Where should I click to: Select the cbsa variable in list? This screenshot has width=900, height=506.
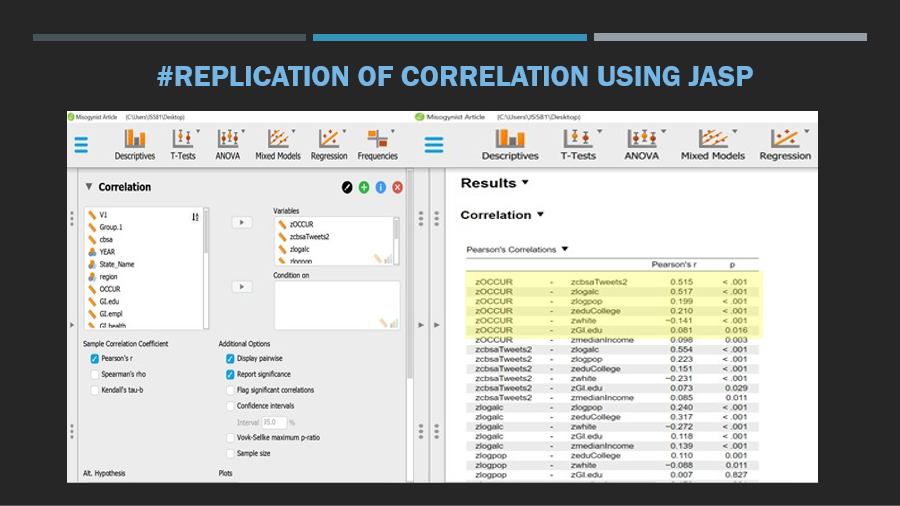click(106, 240)
